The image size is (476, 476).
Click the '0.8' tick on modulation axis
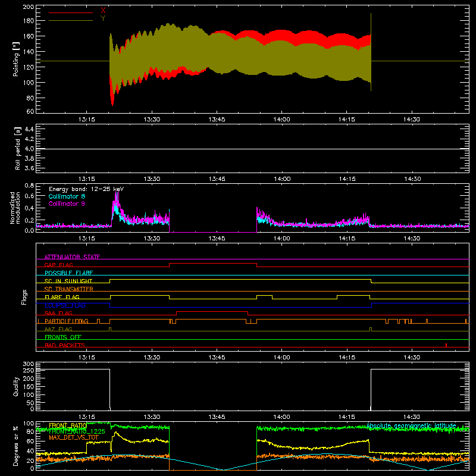pyautogui.click(x=29, y=186)
